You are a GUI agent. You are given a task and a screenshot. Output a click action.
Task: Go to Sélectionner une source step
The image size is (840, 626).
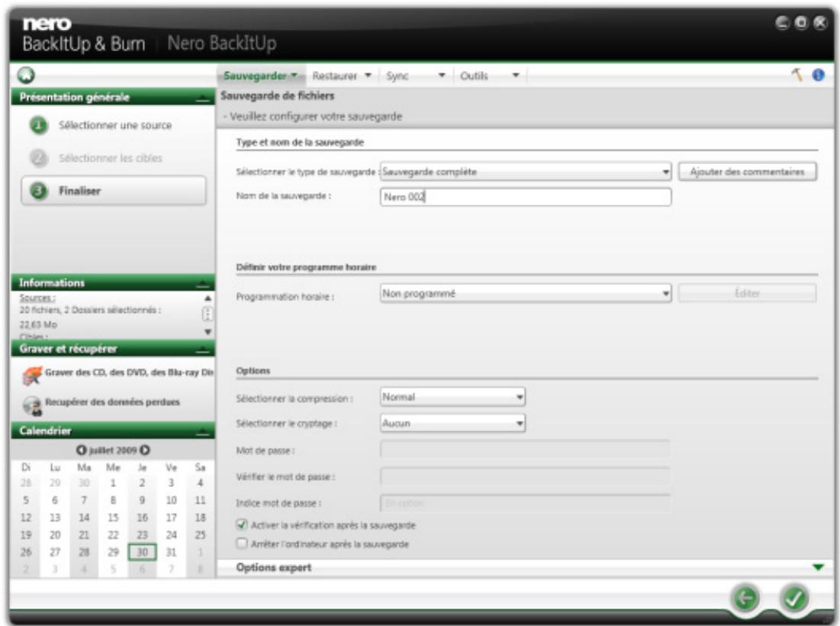click(x=115, y=125)
